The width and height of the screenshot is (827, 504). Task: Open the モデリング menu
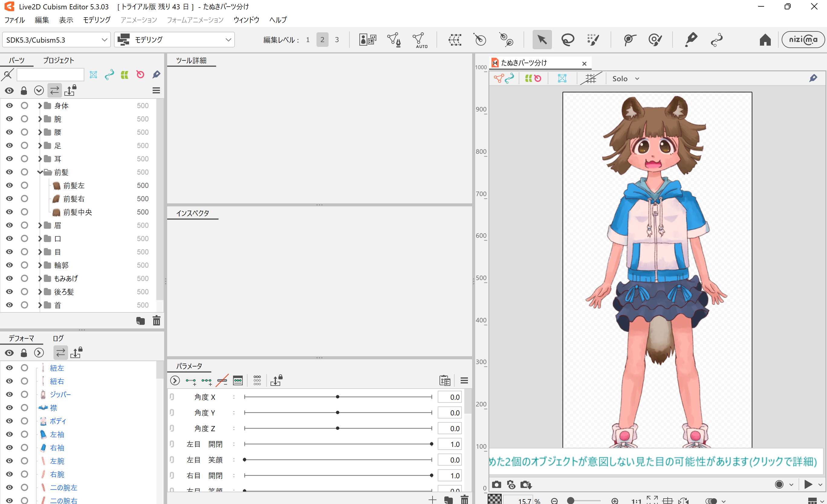coord(97,20)
